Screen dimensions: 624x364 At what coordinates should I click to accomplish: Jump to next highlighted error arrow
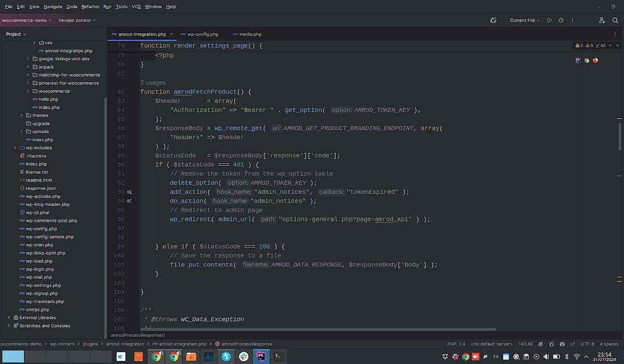click(618, 46)
